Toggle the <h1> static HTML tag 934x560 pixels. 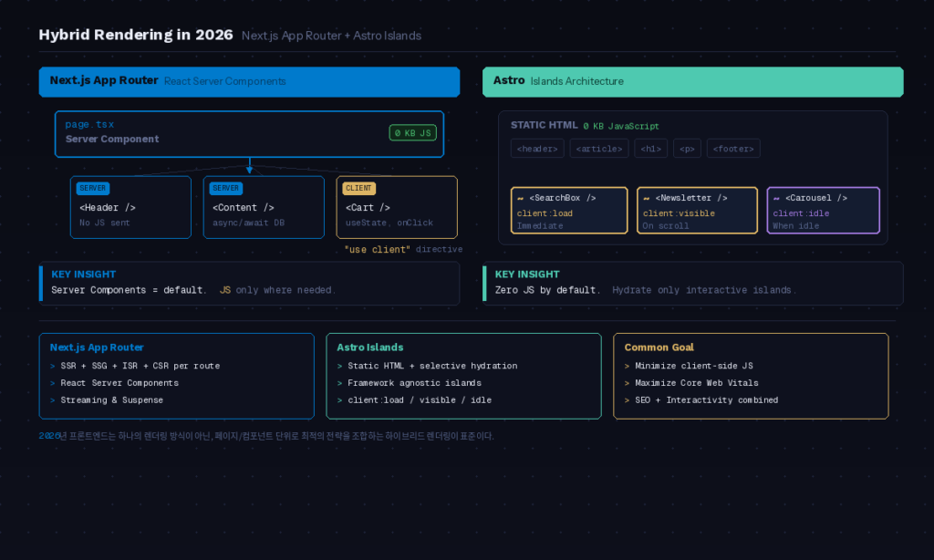650,148
